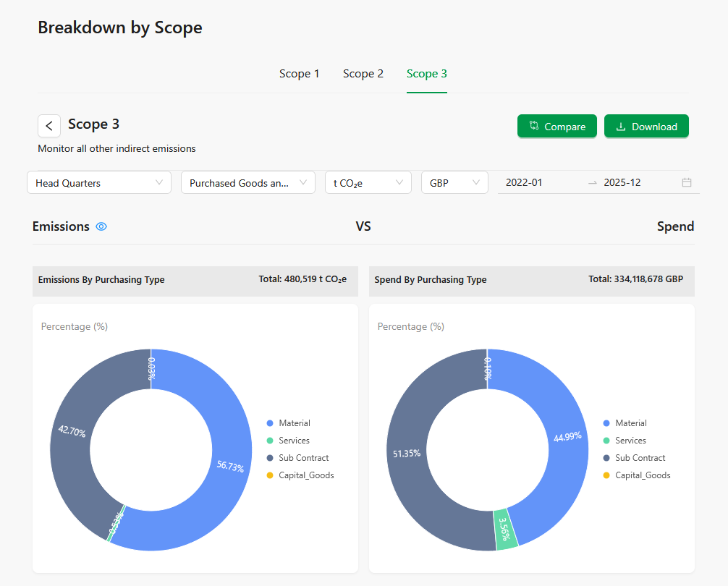
Task: Click the calendar icon in date range
Action: [687, 182]
